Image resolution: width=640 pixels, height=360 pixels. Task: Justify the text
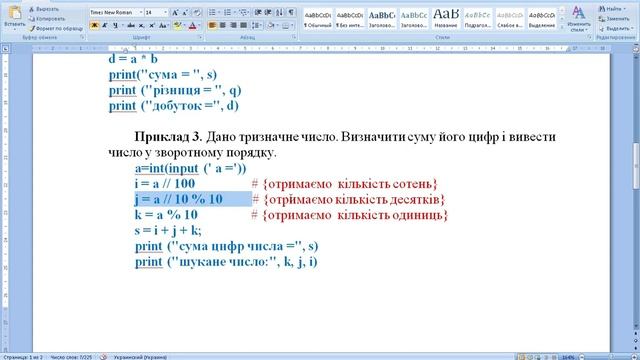pos(243,26)
